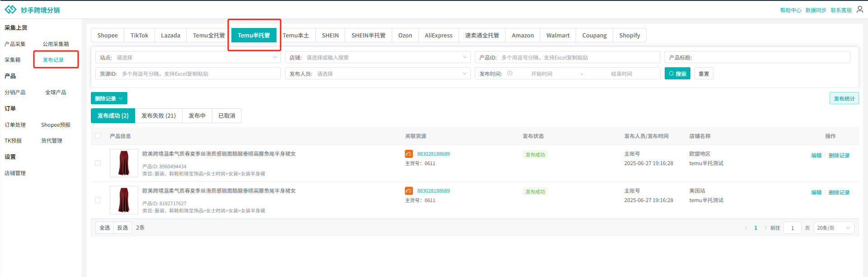The height and width of the screenshot is (277, 868).
Task: Click the clock icon in 发布时间 field
Action: click(x=510, y=74)
